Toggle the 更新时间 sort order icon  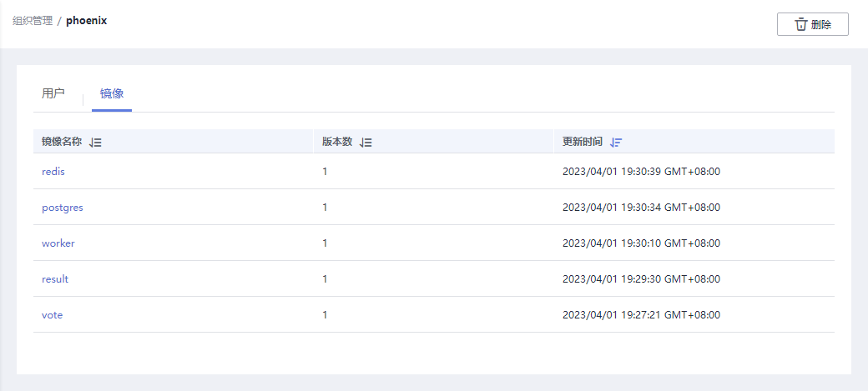pos(616,143)
